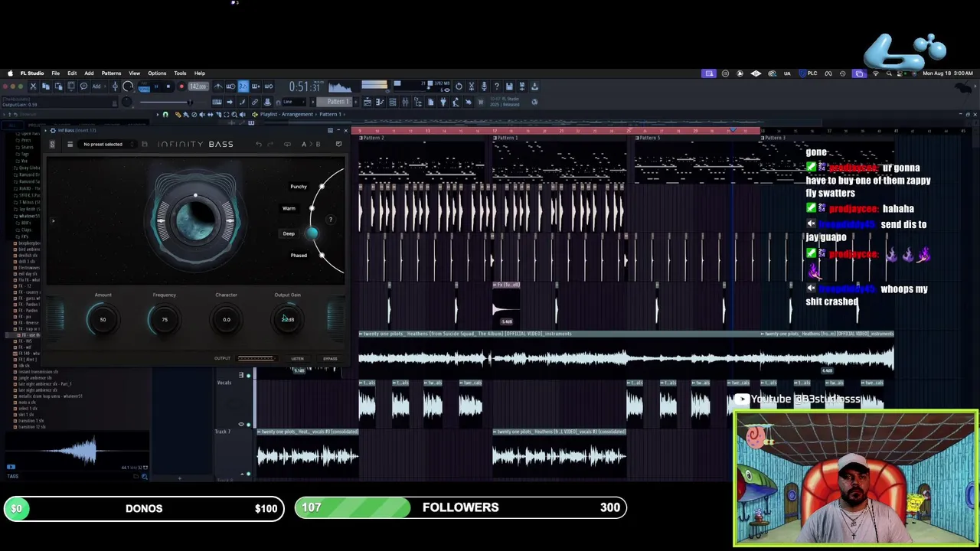Toggle the A > B compare button
The width and height of the screenshot is (980, 551).
coord(311,144)
